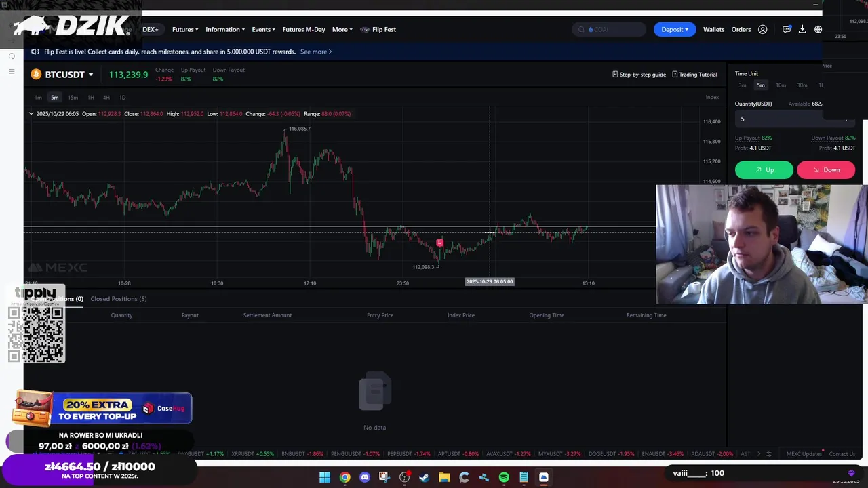
Task: Click the DOGEUSDT ticker at bottom
Action: click(x=611, y=454)
